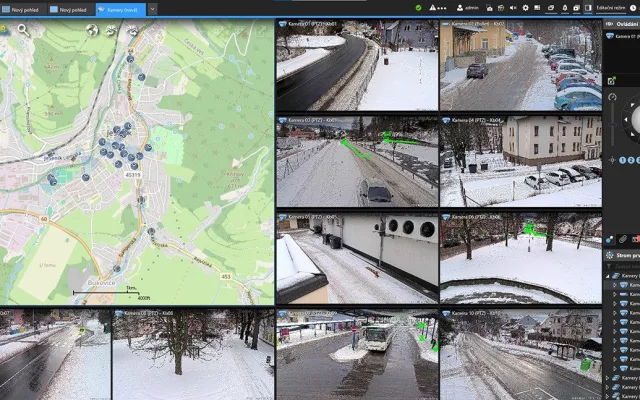
Task: Click the green arrow export icon in Ovládání
Action: click(611, 81)
